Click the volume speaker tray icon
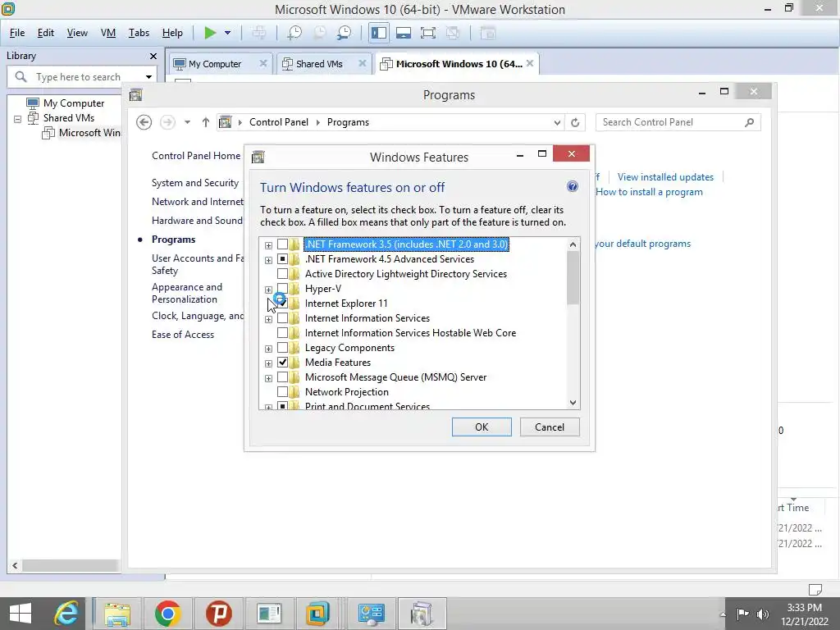 pos(762,614)
